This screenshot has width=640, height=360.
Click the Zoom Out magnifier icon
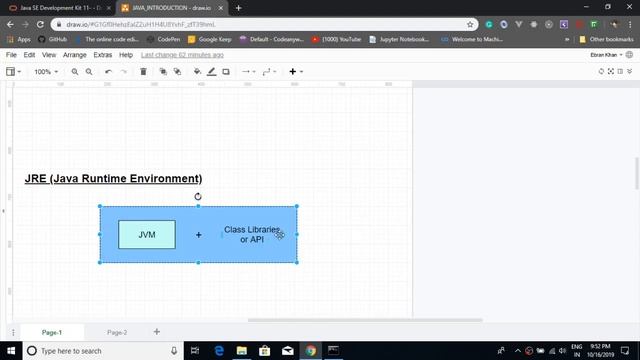(89, 72)
